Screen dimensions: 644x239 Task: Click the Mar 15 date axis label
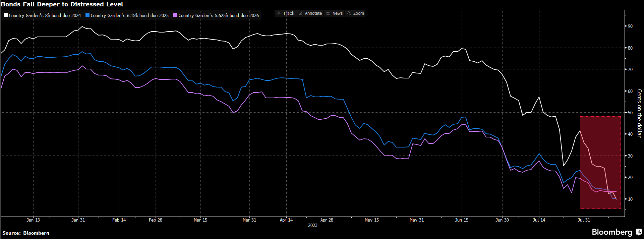pos(200,220)
